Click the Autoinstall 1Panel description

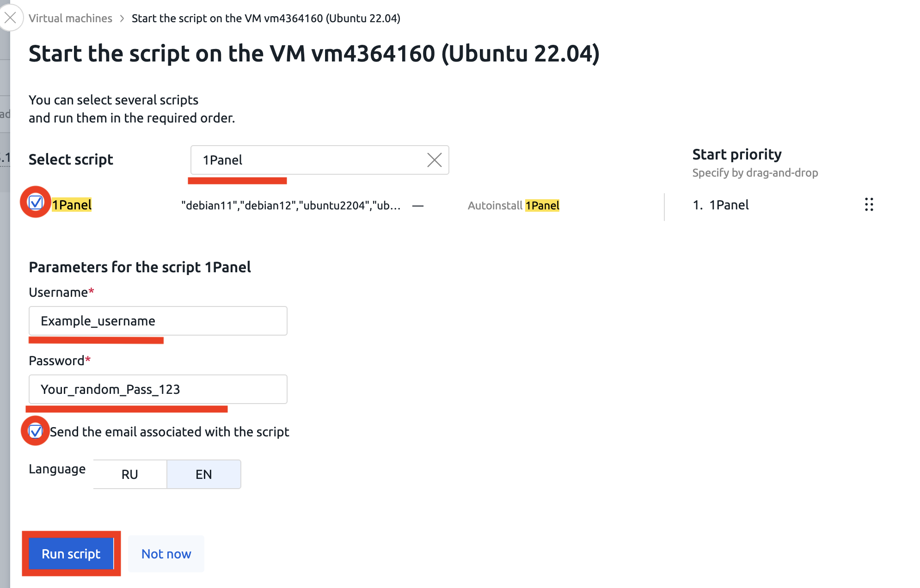tap(514, 205)
